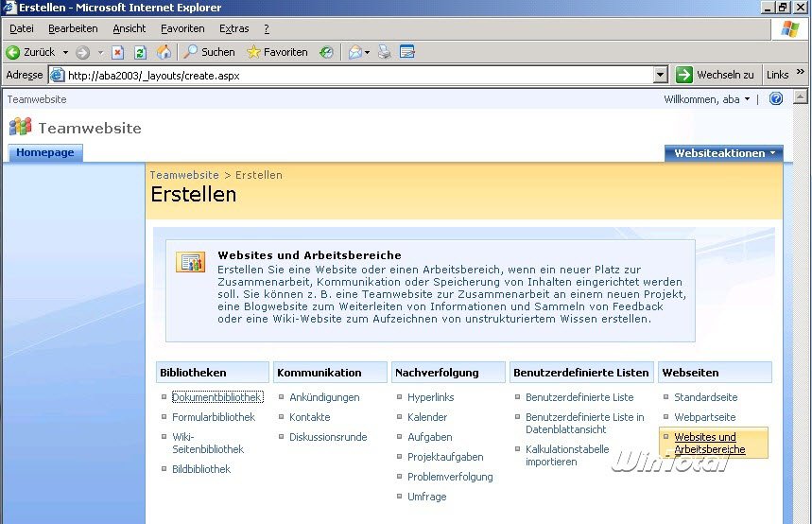This screenshot has width=812, height=524.
Task: Create a Webpartseite
Action: 705,417
